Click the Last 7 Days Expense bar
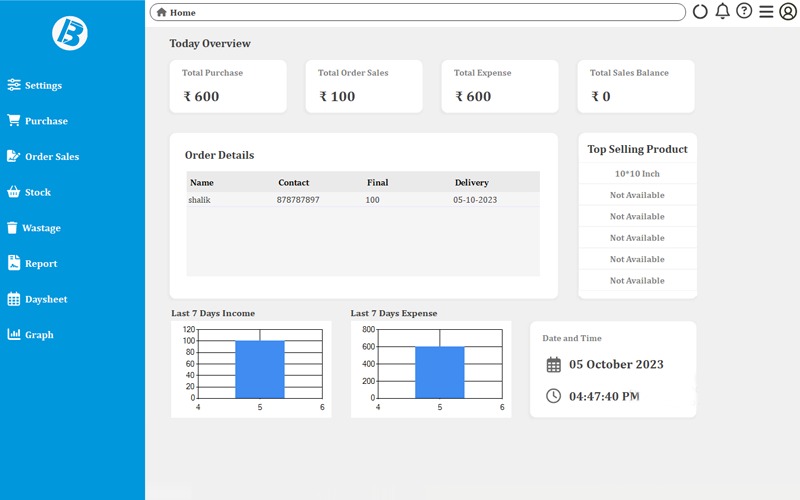 point(440,372)
